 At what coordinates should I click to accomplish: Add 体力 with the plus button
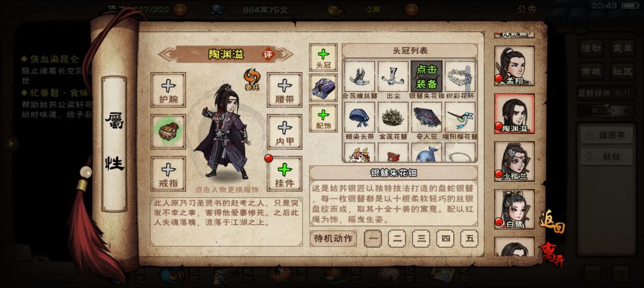(180, 10)
